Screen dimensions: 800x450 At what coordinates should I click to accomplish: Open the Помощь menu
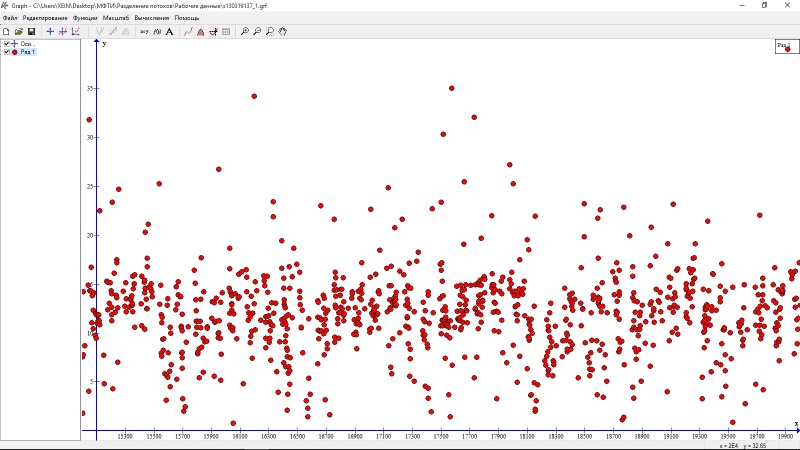tap(187, 18)
